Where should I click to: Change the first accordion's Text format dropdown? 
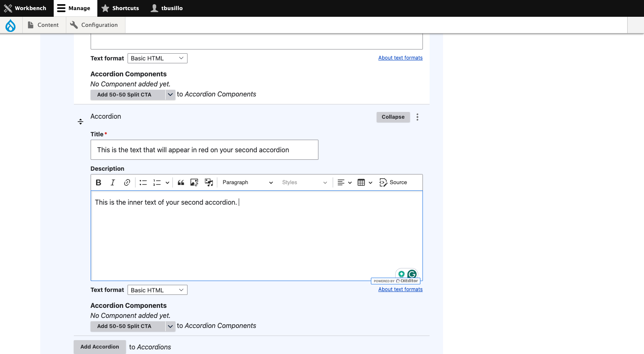point(157,58)
